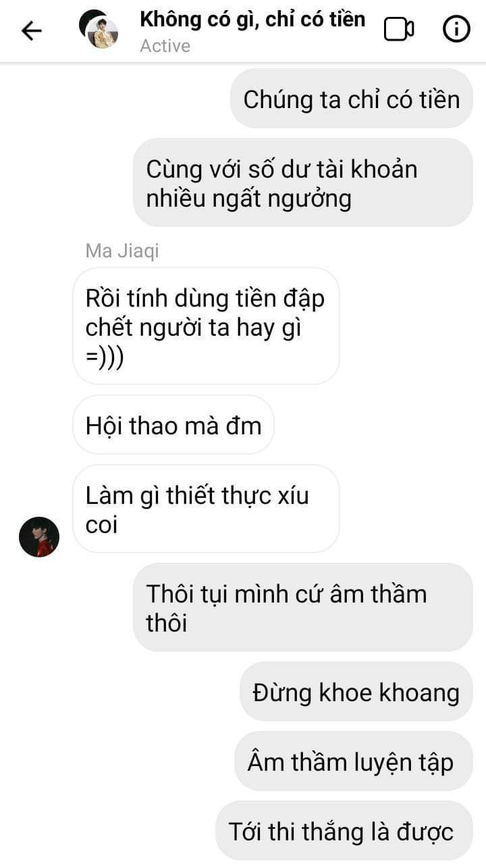
Task: Select the message 'Rồi tính dùng tiền đập chết'
Action: point(206,327)
